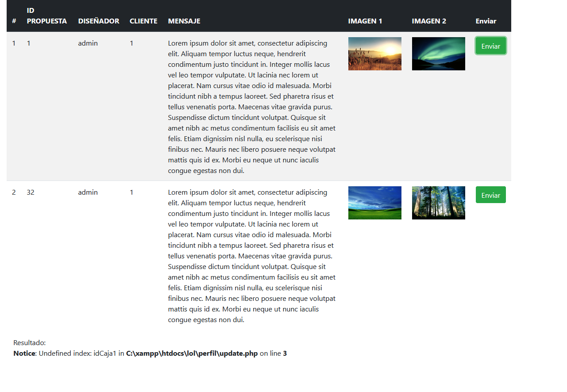Screen dimensions: 567x392
Task: Select proposal ID 32 cell
Action: coord(31,192)
